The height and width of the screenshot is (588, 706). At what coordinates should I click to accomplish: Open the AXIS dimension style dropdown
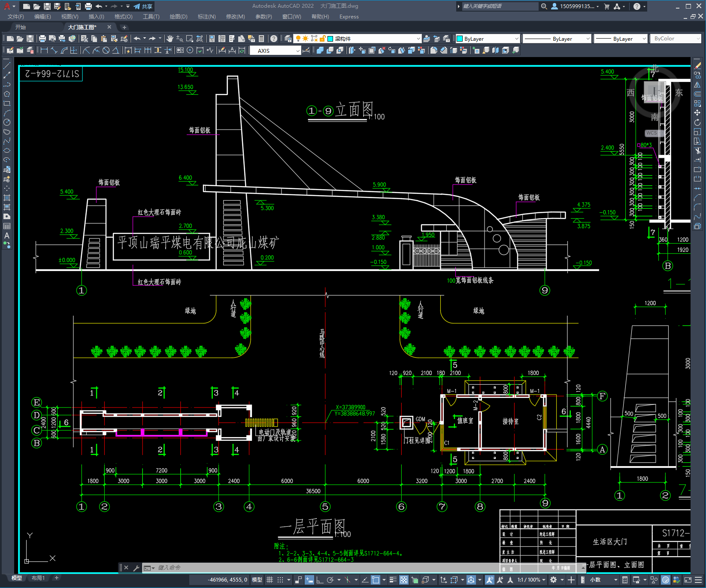click(298, 51)
